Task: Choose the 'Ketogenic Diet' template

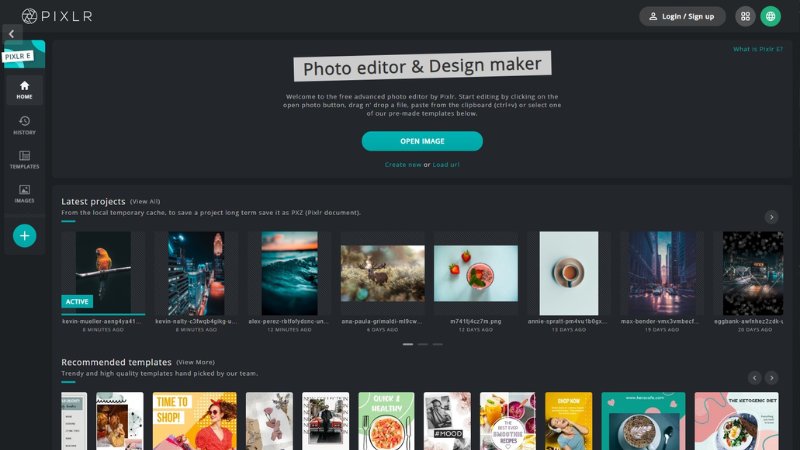Action: tap(737, 421)
